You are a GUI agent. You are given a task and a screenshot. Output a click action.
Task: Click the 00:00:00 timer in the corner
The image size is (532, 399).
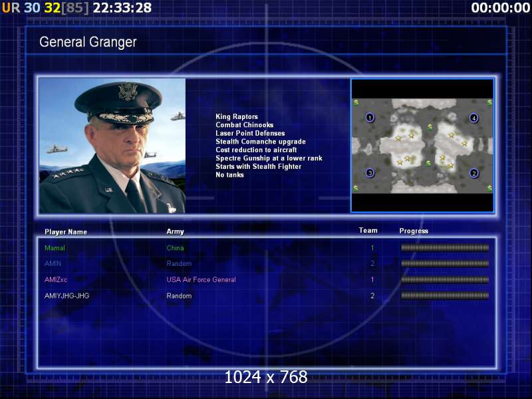point(501,8)
